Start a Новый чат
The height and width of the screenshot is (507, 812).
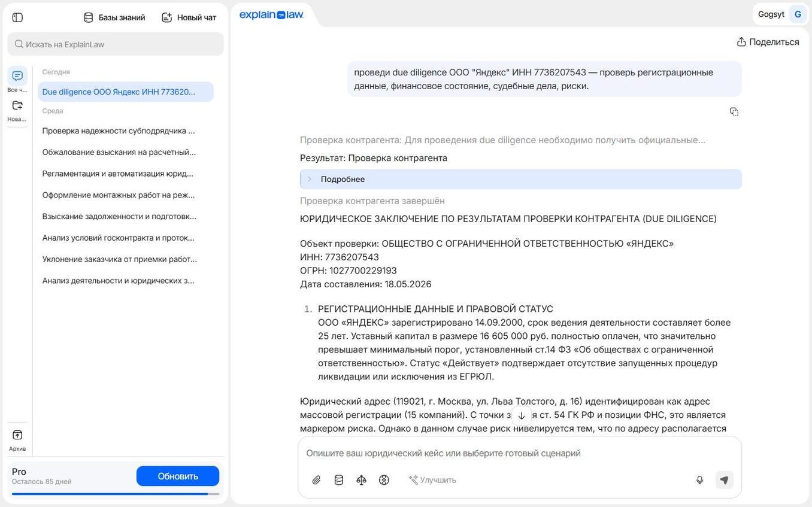pos(189,17)
